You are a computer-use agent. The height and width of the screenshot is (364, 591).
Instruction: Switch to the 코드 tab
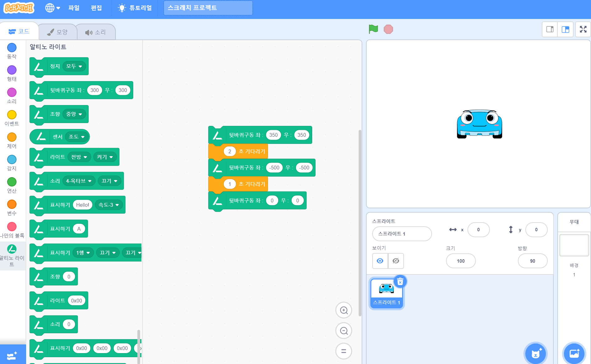(x=19, y=31)
